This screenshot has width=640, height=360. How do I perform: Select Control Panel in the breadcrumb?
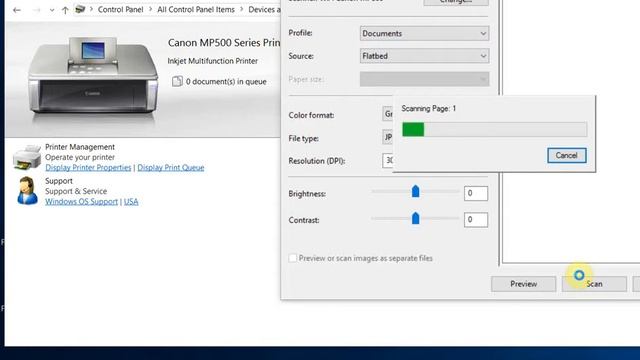[120, 9]
